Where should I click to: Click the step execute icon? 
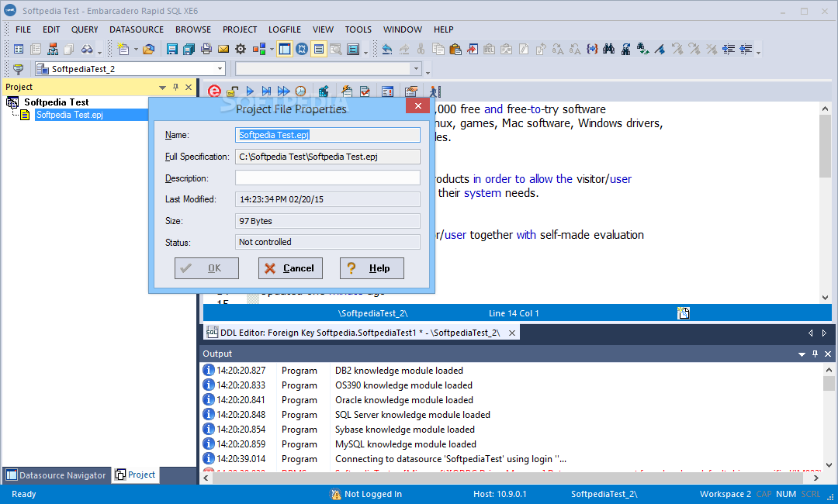point(267,91)
